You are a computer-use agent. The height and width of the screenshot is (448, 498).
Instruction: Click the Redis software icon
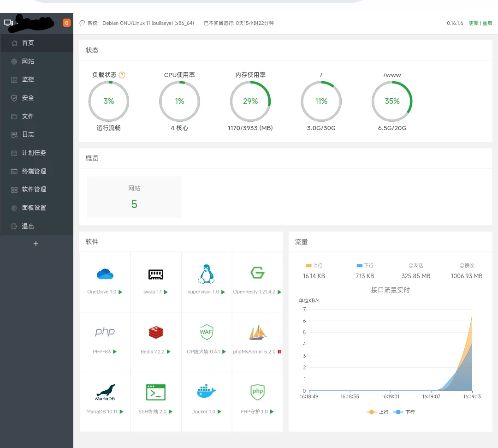[156, 332]
